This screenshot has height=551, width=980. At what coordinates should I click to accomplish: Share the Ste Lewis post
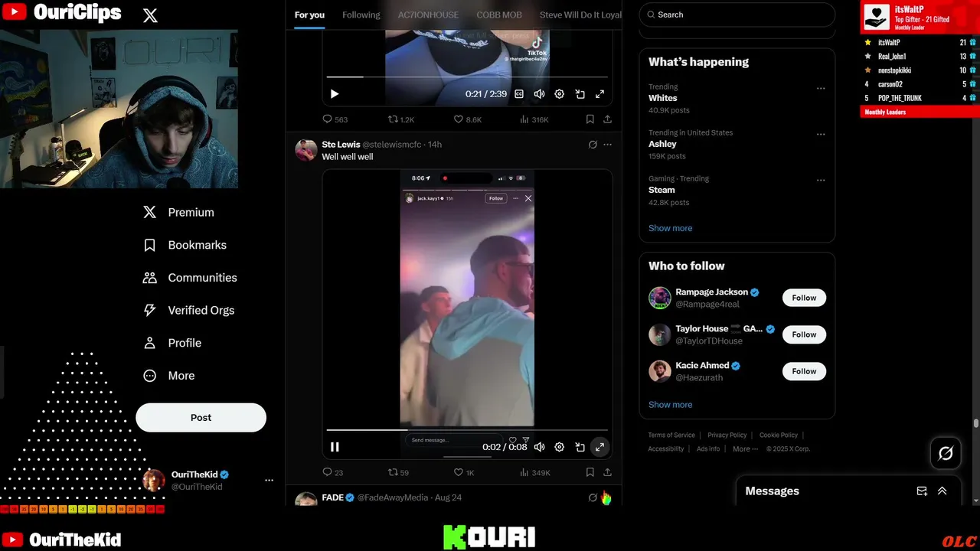[x=607, y=473]
